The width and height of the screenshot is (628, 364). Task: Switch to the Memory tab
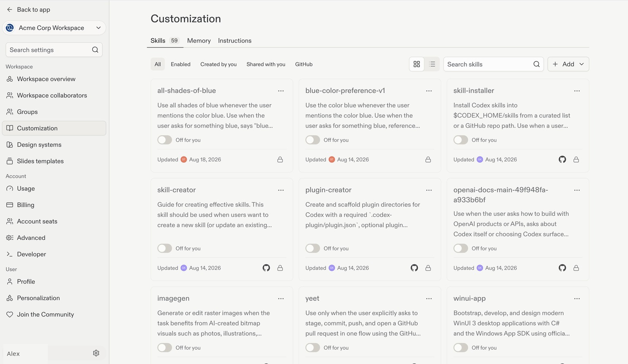point(199,40)
